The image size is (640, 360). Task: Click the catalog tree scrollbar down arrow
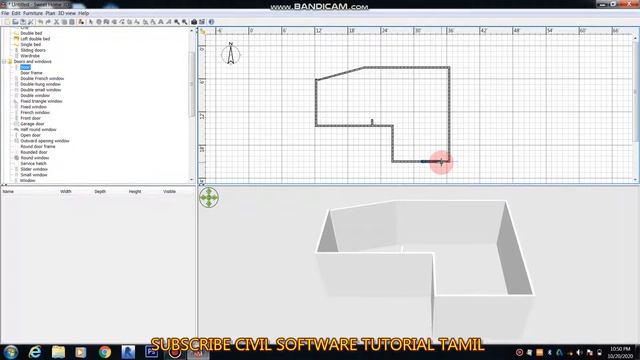pyautogui.click(x=192, y=180)
